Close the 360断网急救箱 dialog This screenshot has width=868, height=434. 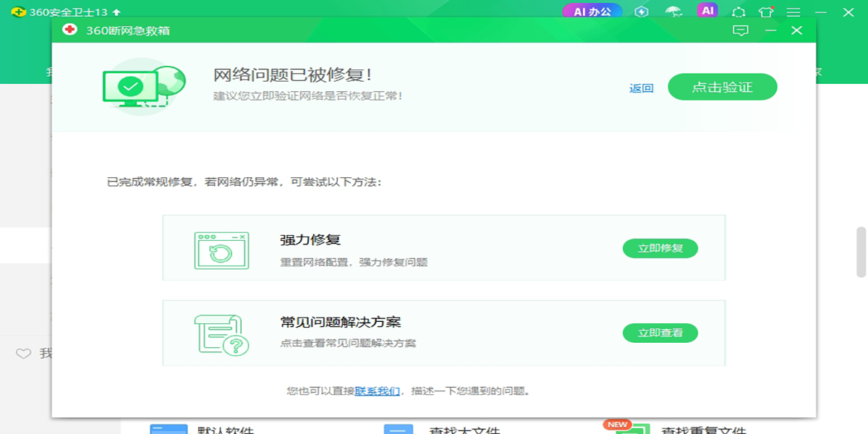tap(796, 30)
